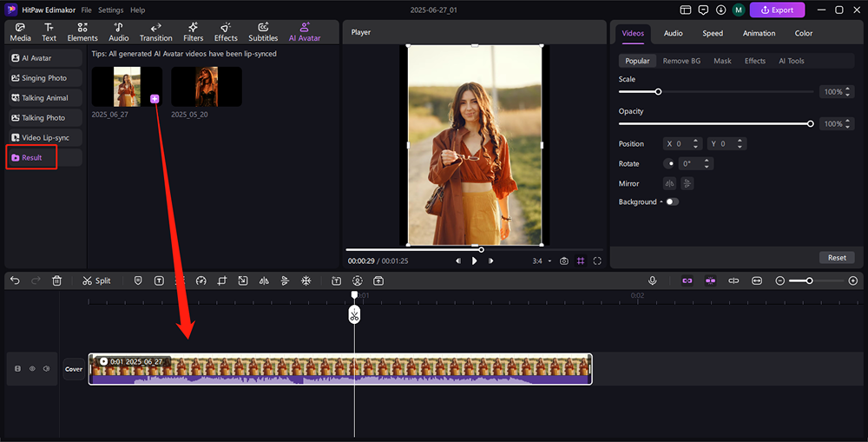Start voice recording with microphone icon
Image resolution: width=868 pixels, height=442 pixels.
(x=653, y=280)
